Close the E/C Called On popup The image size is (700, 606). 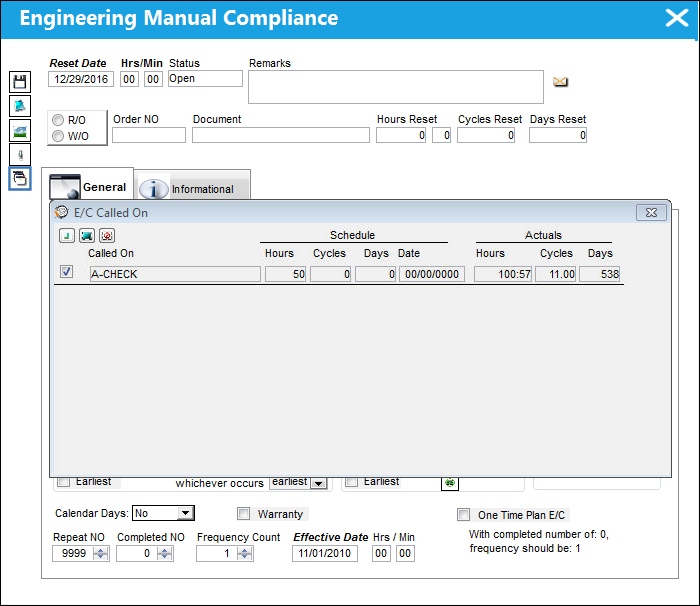click(651, 213)
